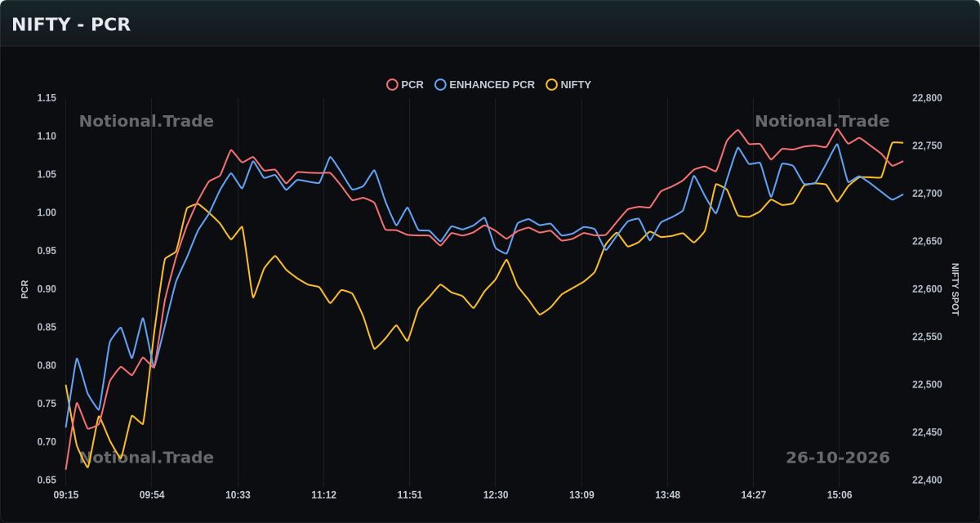
Task: Click the 22,750 NIFTY spot axis value
Action: (927, 146)
